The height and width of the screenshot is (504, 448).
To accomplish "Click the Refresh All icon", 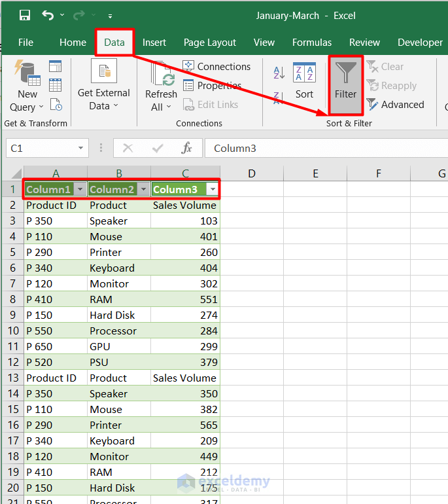I will [x=161, y=85].
